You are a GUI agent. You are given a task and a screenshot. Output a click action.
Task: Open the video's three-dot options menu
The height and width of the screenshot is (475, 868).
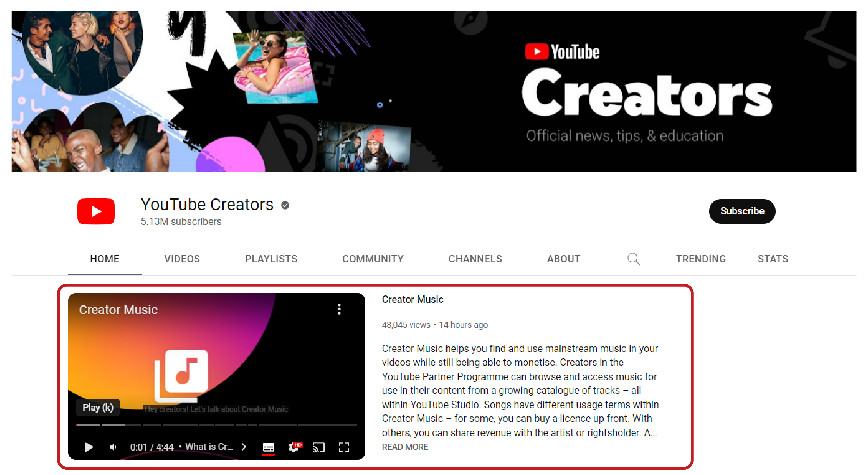point(339,309)
